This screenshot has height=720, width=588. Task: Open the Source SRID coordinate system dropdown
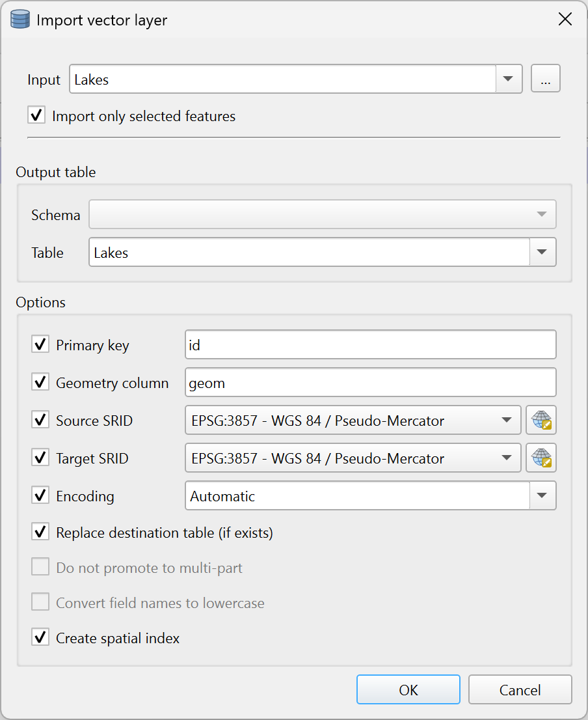[x=507, y=421]
